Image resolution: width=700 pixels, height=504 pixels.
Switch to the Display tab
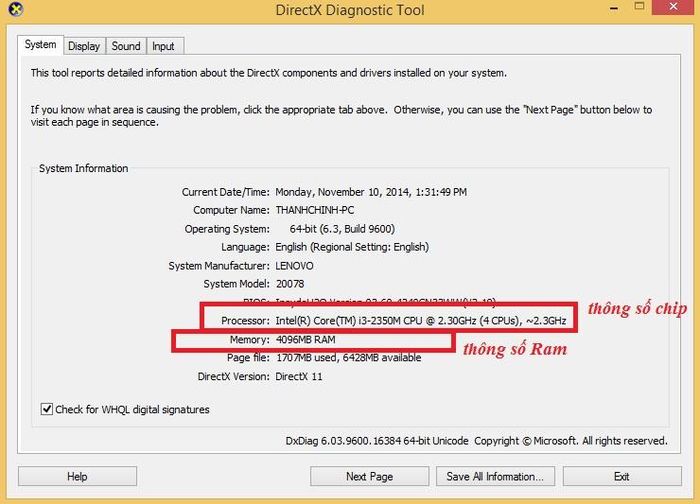click(84, 46)
